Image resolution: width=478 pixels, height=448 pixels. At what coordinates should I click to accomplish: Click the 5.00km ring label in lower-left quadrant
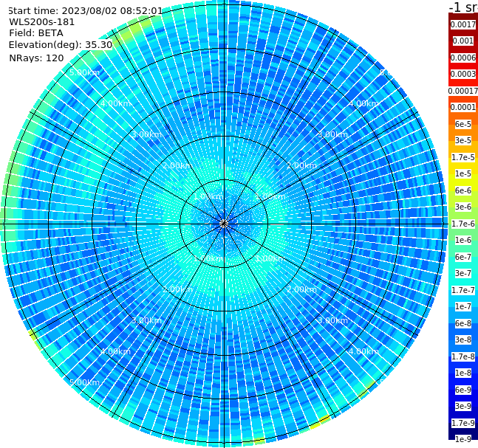pyautogui.click(x=84, y=382)
